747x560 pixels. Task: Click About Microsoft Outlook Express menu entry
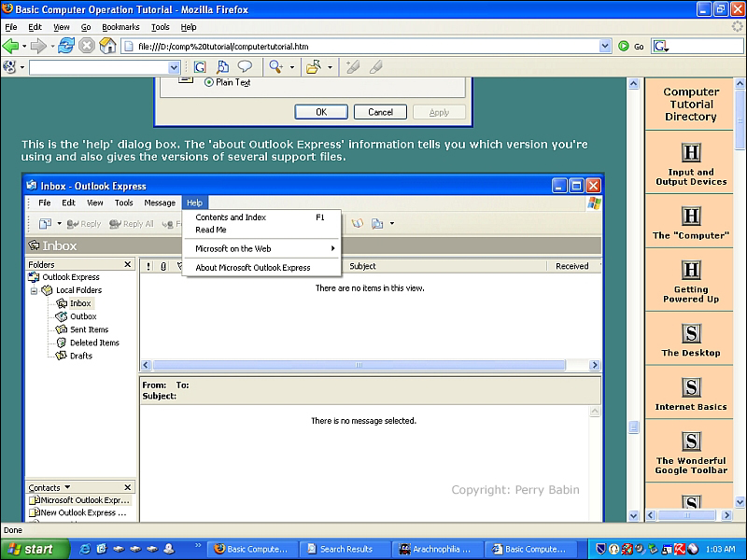click(x=253, y=268)
